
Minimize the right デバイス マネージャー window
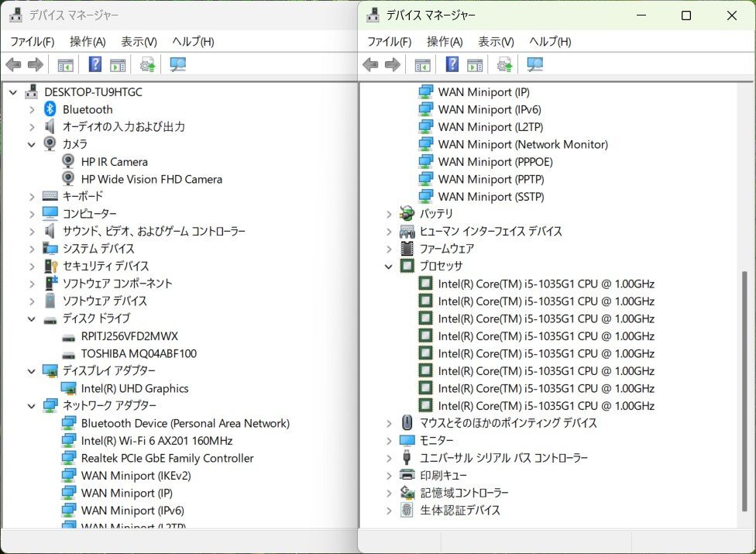tap(641, 15)
